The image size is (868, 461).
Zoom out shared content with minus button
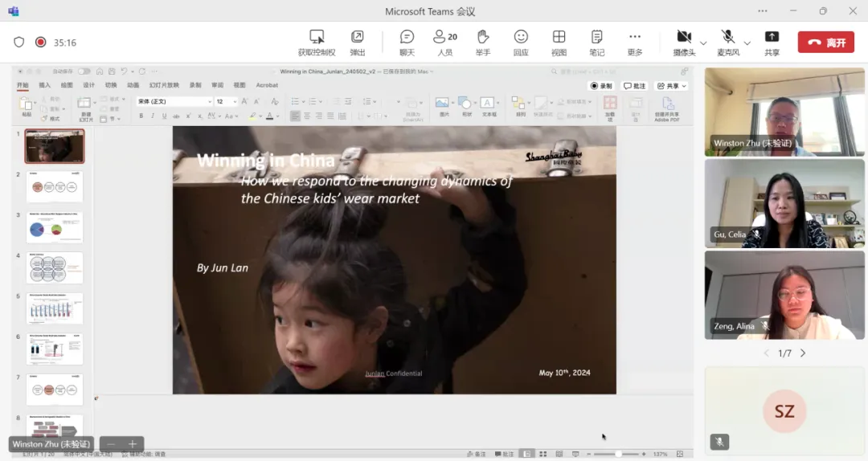(x=111, y=444)
